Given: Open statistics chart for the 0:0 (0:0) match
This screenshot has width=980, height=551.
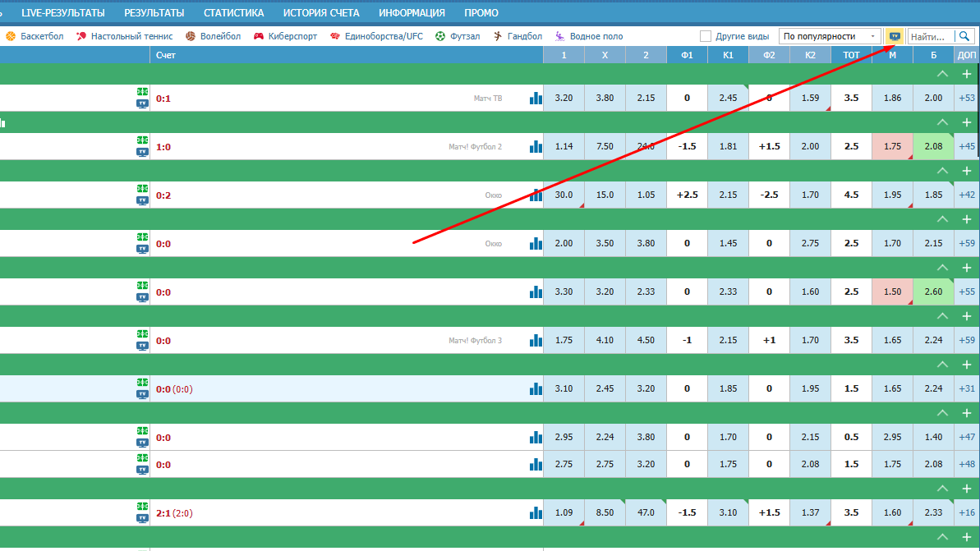Looking at the screenshot, I should 536,388.
